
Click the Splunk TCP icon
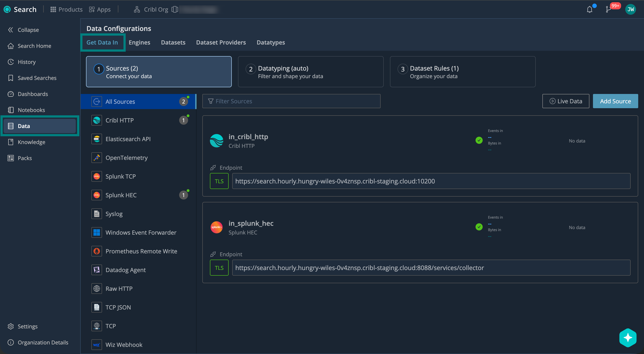[x=96, y=176]
